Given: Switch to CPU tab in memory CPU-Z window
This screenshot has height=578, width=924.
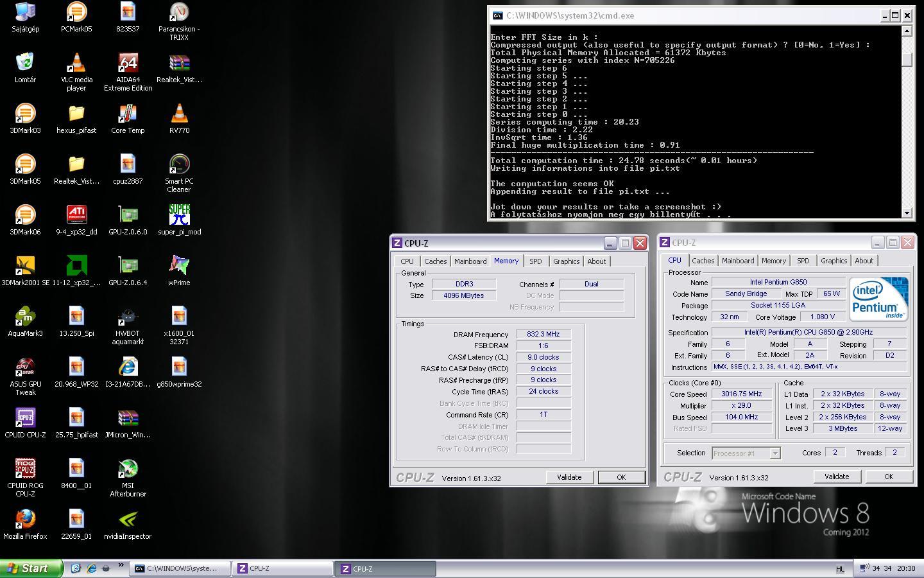Looking at the screenshot, I should [407, 261].
